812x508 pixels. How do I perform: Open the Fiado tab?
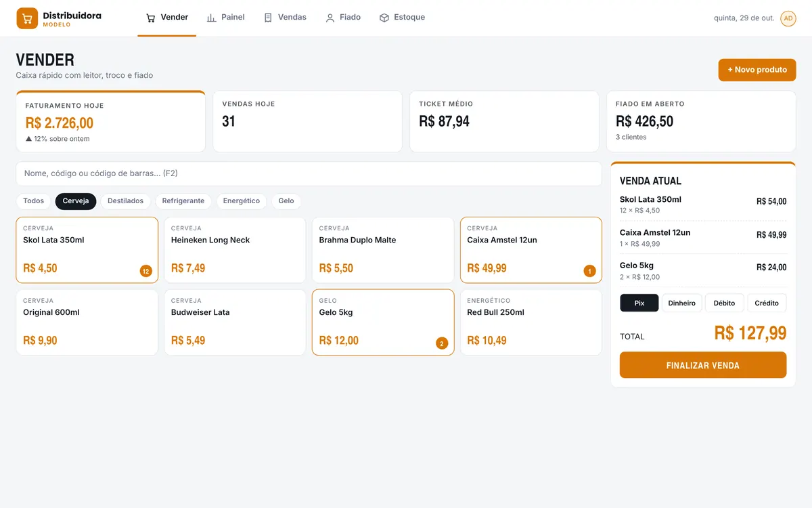coord(343,18)
